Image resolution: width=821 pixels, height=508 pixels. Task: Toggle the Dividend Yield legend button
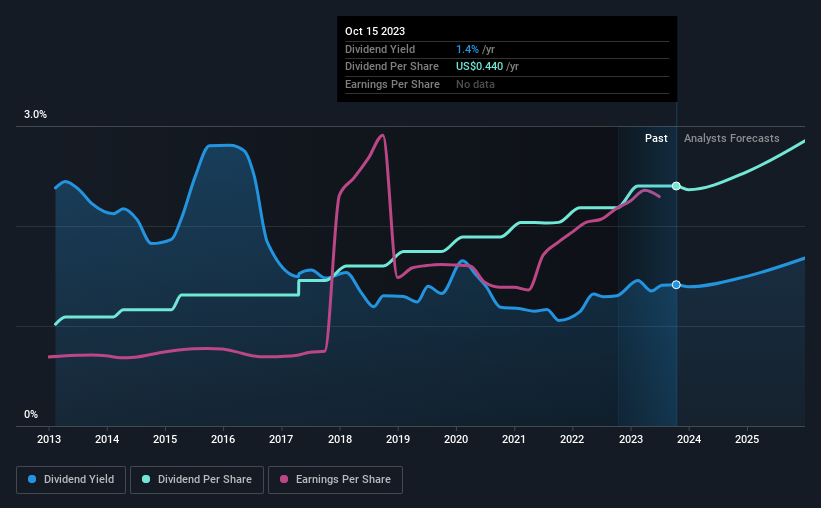(71, 480)
